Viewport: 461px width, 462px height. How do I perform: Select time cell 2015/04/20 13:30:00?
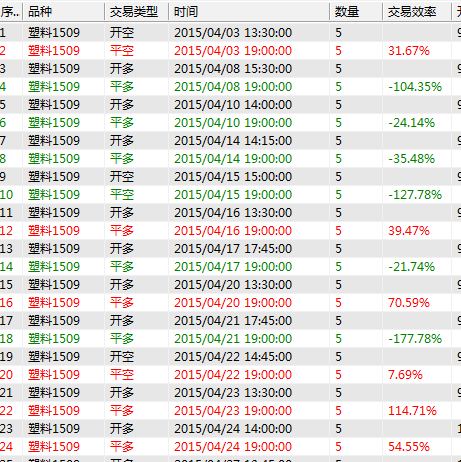(233, 285)
